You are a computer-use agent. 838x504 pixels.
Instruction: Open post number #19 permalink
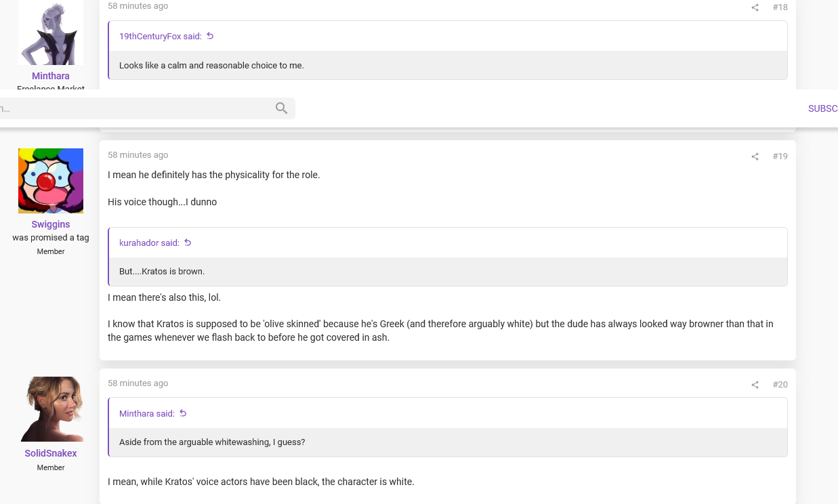780,156
